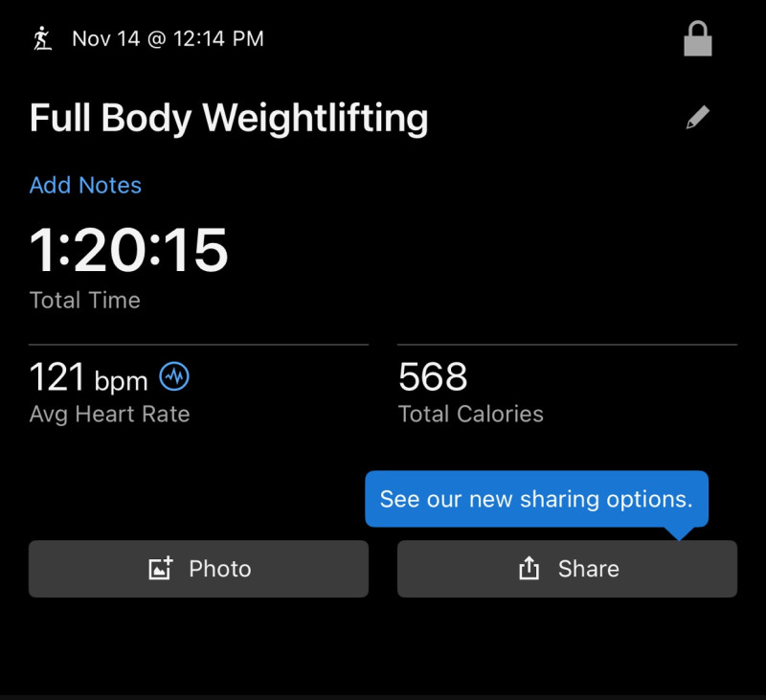Dismiss the sharing options callout
Image resolution: width=766 pixels, height=700 pixels.
(538, 499)
